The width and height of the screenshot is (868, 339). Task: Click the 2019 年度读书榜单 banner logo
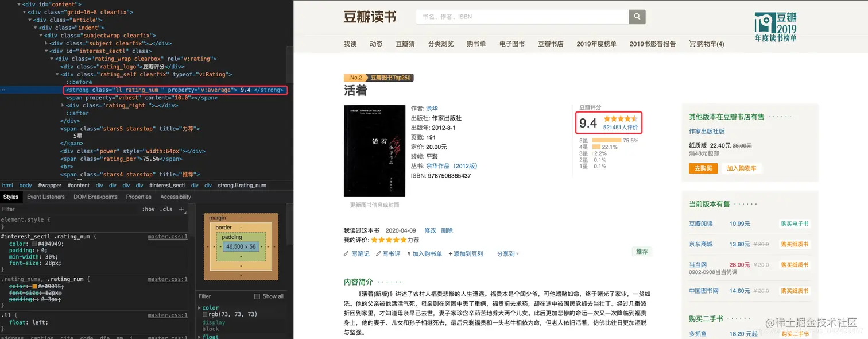tap(776, 26)
